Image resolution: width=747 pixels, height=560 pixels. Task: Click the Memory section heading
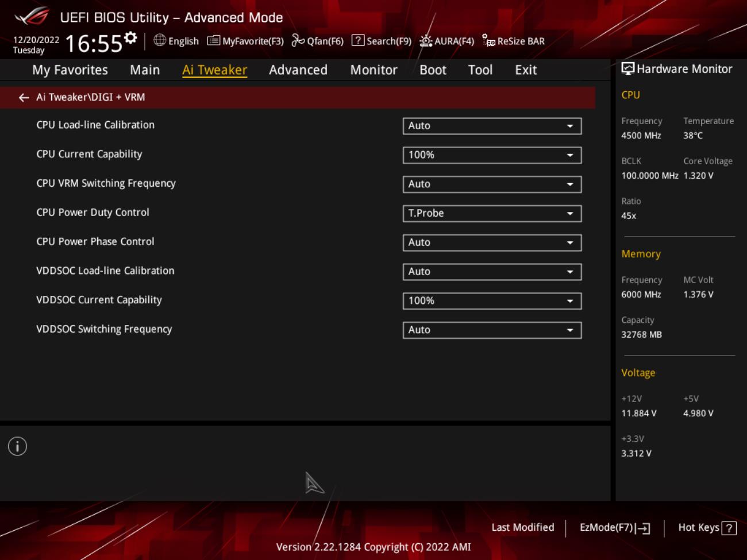click(x=641, y=254)
